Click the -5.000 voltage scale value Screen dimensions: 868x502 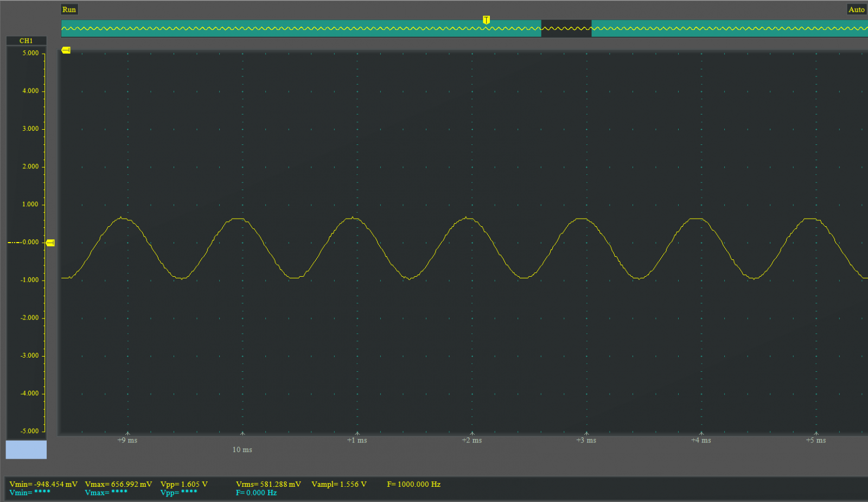click(x=29, y=431)
